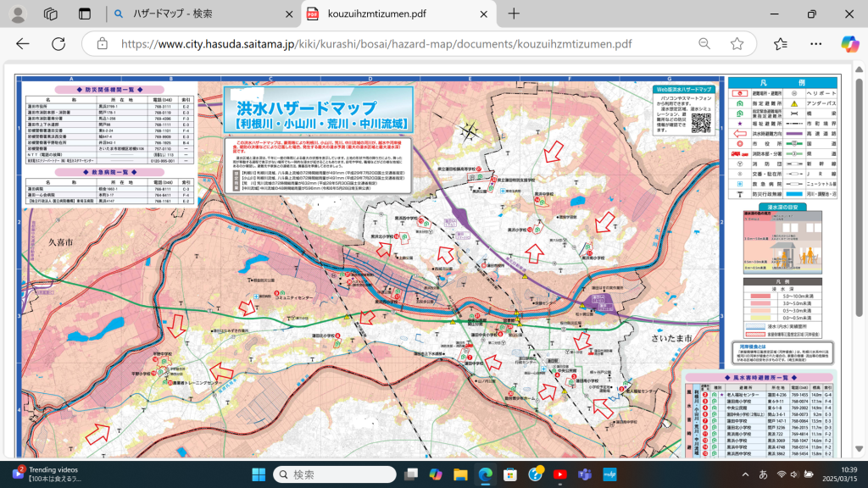Reload the hazard map PDF page

58,44
